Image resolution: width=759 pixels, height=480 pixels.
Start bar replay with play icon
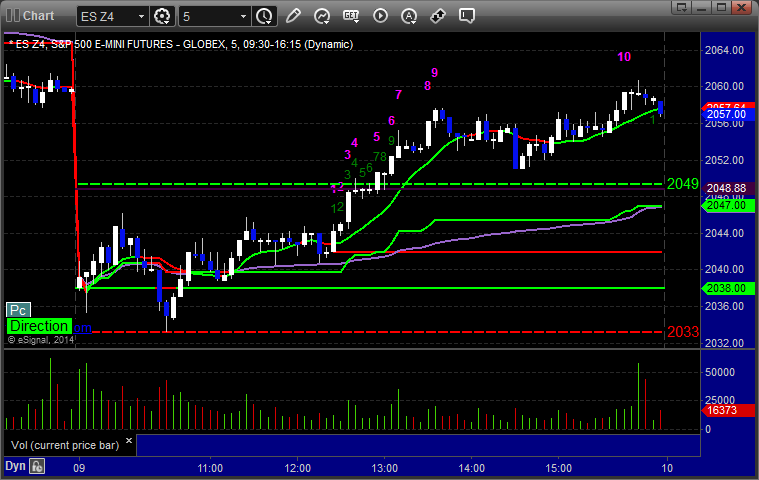[380, 16]
